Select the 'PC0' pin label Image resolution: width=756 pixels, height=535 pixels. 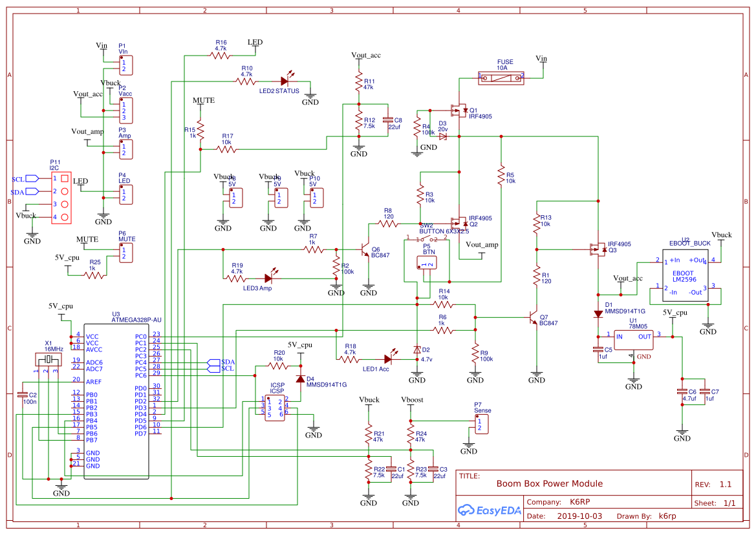[x=140, y=337]
